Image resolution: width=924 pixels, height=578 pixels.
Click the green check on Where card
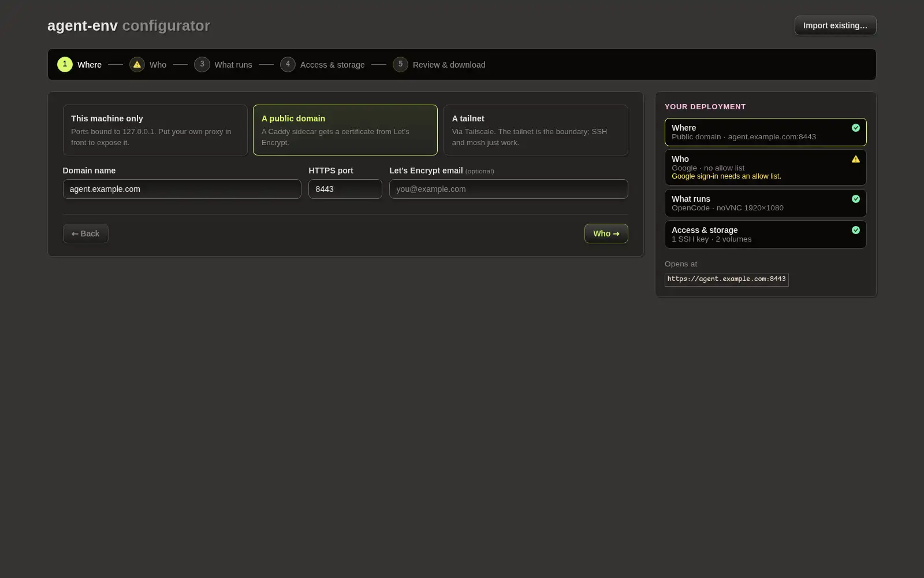[x=856, y=128]
